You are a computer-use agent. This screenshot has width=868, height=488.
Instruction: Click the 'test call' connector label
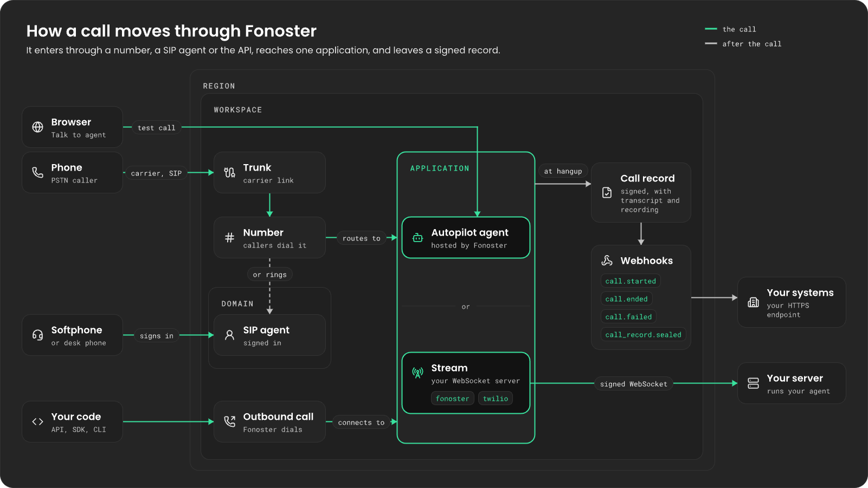point(157,128)
